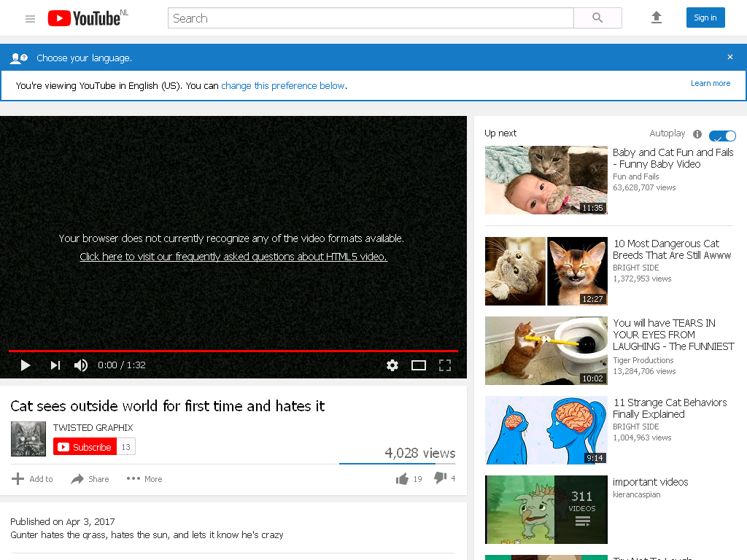Image resolution: width=747 pixels, height=560 pixels.
Task: Seek using the red progress bar
Action: point(233,351)
